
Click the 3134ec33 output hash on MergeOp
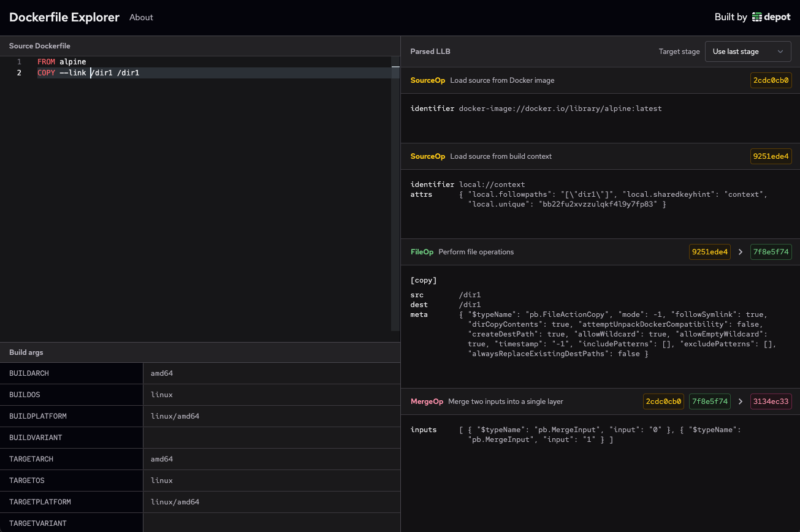(771, 401)
